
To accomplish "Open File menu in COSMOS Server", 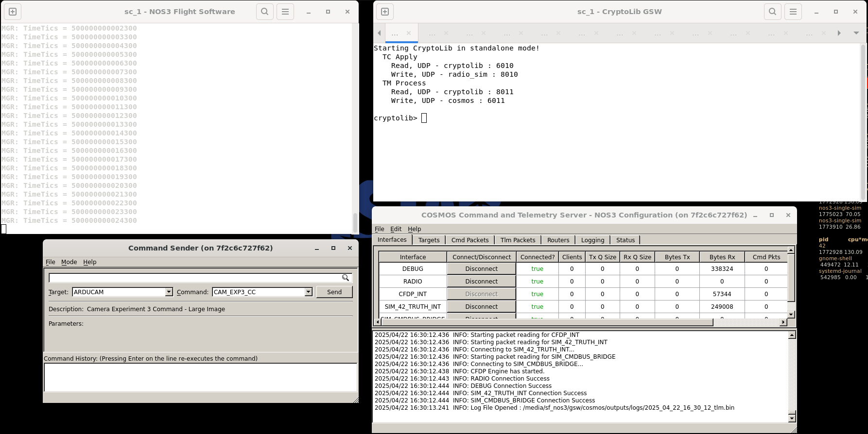I will coord(380,229).
